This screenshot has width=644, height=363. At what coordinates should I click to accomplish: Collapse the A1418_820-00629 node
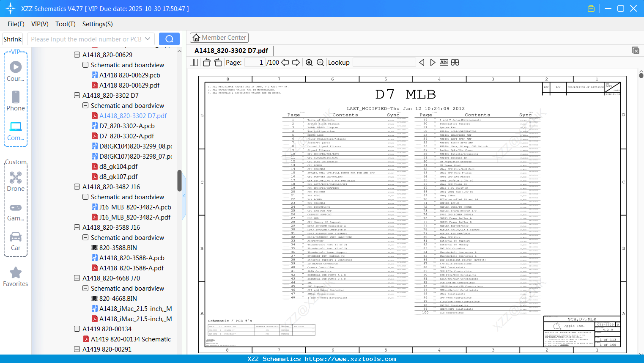[x=77, y=55]
